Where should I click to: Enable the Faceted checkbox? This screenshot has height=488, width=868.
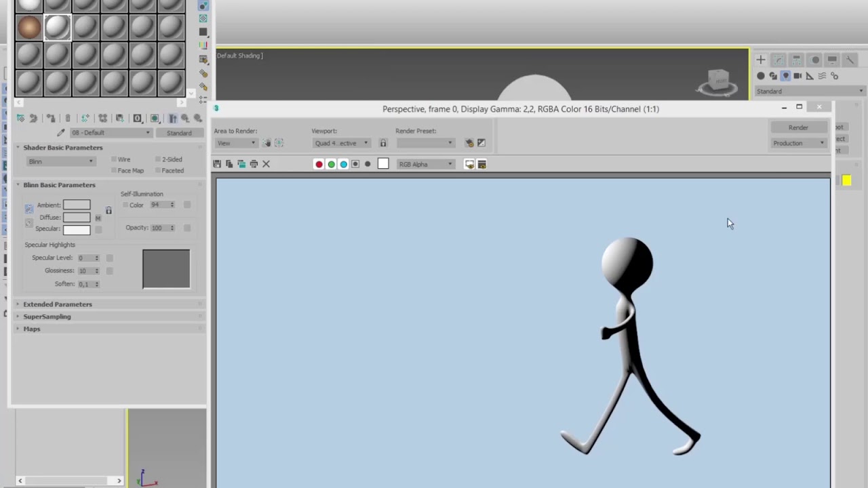(x=158, y=171)
